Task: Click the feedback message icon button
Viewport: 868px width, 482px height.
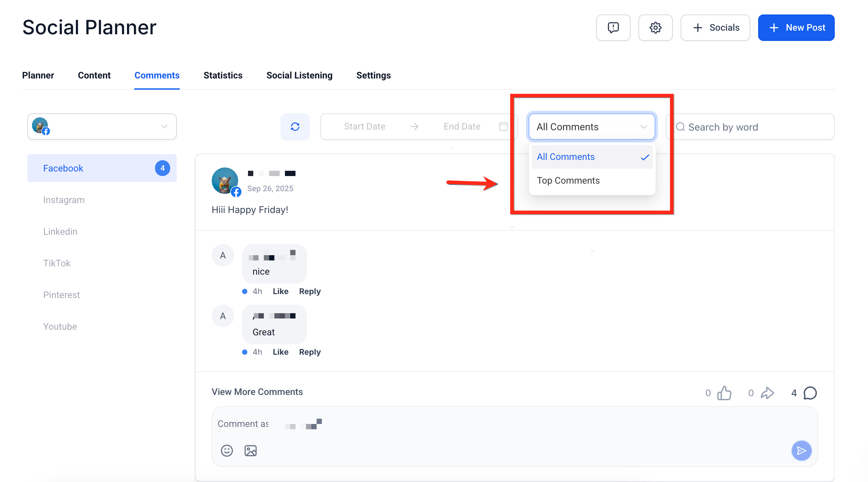Action: tap(613, 28)
